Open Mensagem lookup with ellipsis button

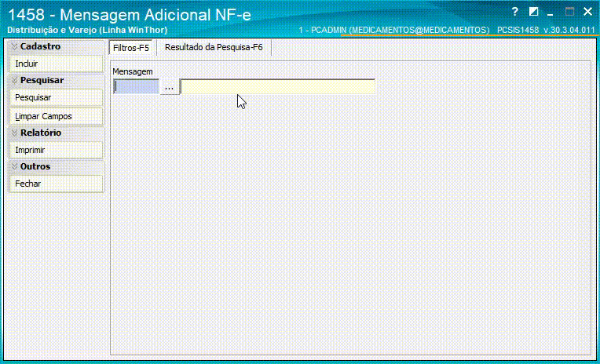169,87
